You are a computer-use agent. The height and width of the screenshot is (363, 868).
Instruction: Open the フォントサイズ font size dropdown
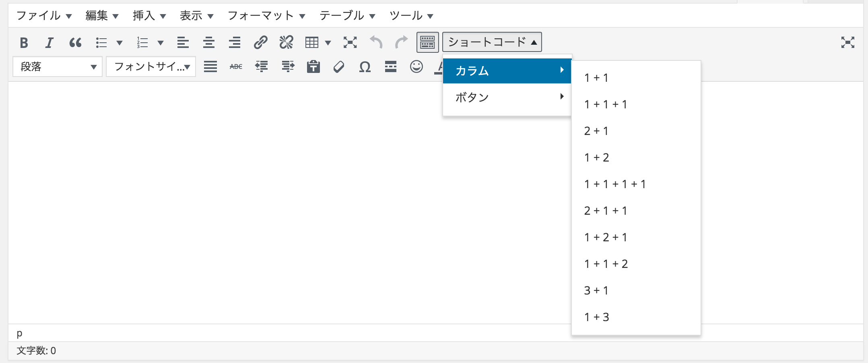click(151, 66)
